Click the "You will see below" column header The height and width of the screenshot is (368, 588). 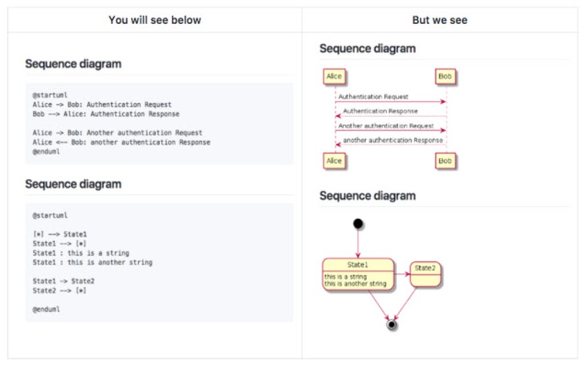pyautogui.click(x=154, y=20)
